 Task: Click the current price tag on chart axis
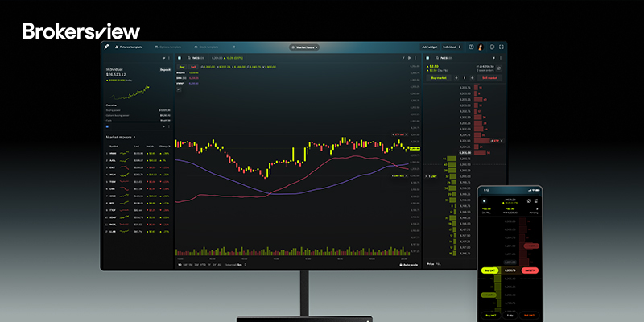[415, 148]
